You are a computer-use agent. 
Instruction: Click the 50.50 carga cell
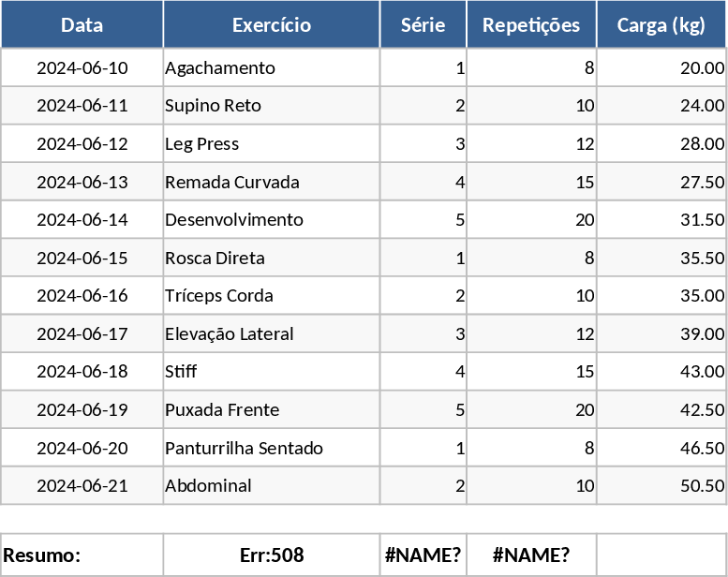point(661,486)
